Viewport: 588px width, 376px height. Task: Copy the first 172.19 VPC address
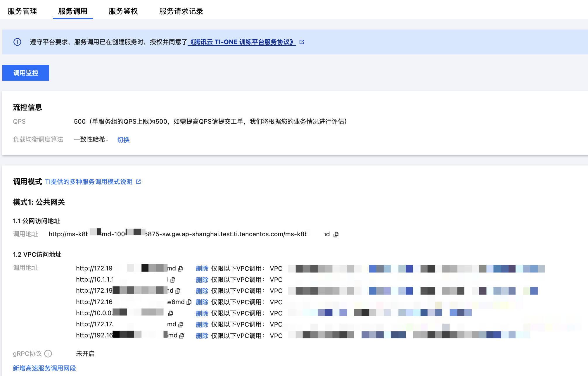pos(180,268)
